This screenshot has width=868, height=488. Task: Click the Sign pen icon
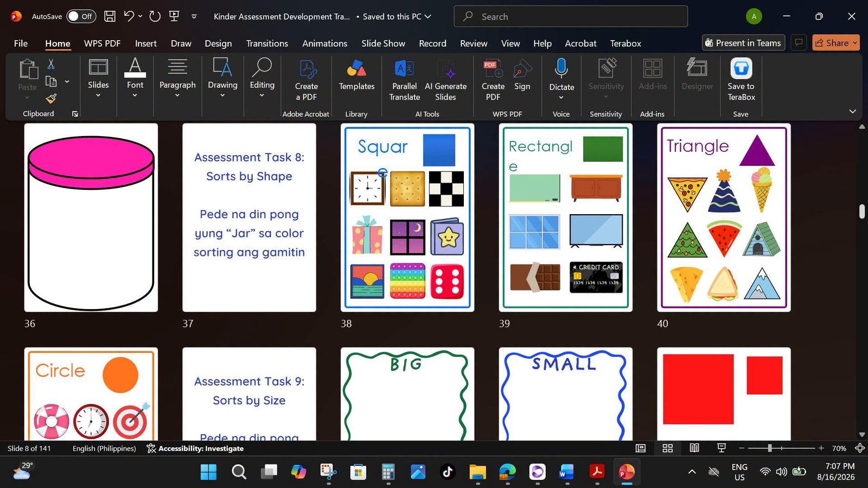coord(522,75)
